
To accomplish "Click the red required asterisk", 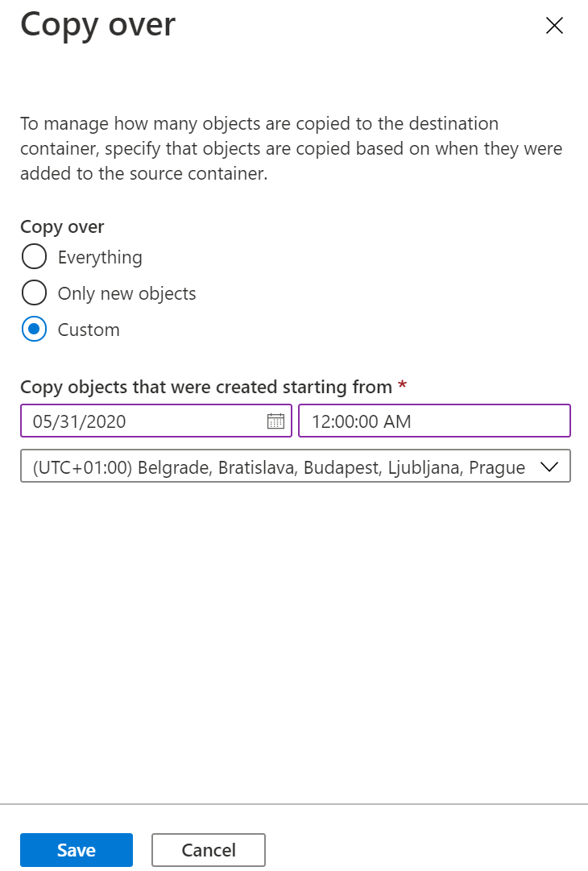I will click(403, 386).
